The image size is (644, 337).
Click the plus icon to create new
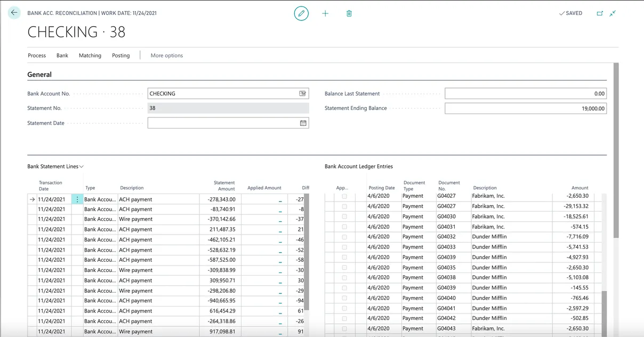tap(325, 13)
